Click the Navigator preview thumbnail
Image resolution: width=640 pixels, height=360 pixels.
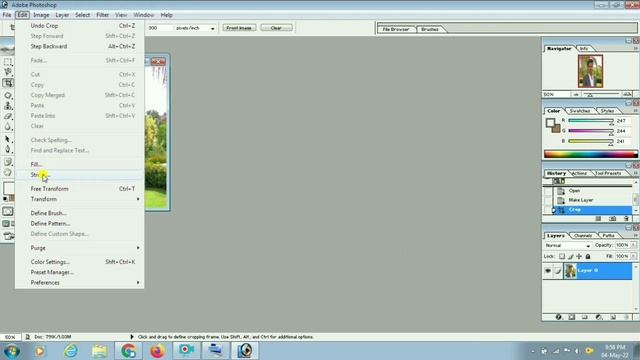[x=590, y=71]
